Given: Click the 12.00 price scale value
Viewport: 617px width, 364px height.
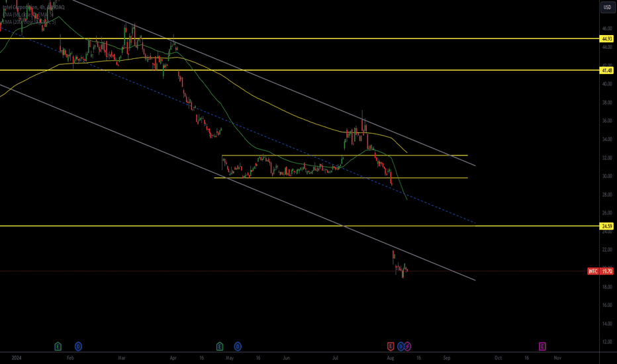Looking at the screenshot, I should pyautogui.click(x=607, y=342).
